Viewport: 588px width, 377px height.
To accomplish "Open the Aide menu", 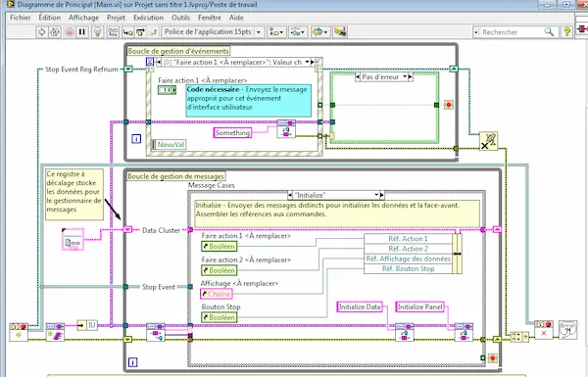I will 236,18.
